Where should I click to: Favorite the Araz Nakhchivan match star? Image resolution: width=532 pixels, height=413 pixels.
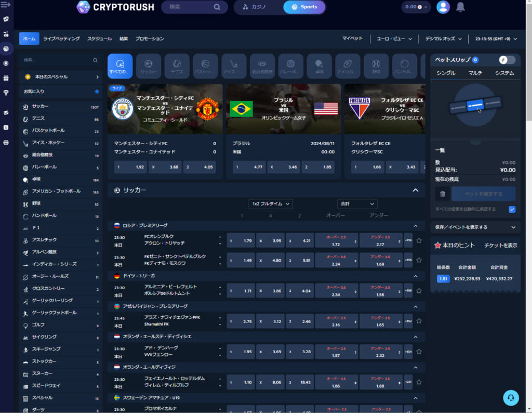pyautogui.click(x=419, y=321)
